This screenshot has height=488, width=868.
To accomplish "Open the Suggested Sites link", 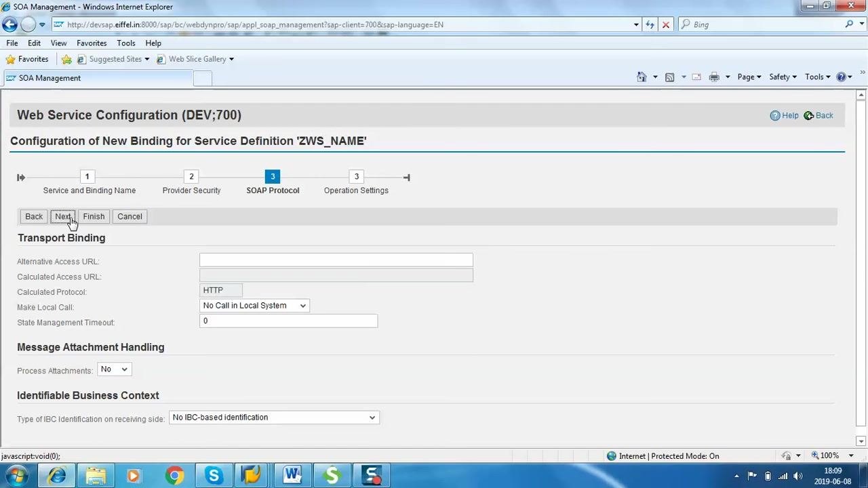I will click(x=113, y=59).
